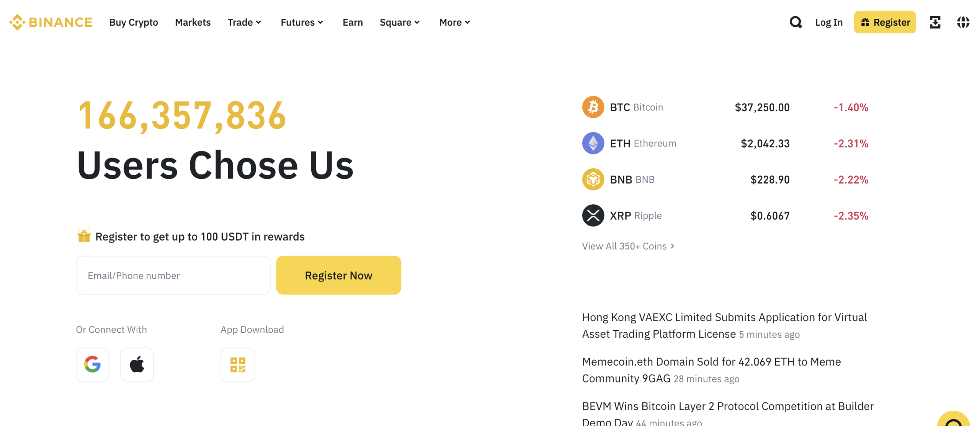Connect with the Google icon
This screenshot has width=980, height=426.
pyautogui.click(x=92, y=364)
